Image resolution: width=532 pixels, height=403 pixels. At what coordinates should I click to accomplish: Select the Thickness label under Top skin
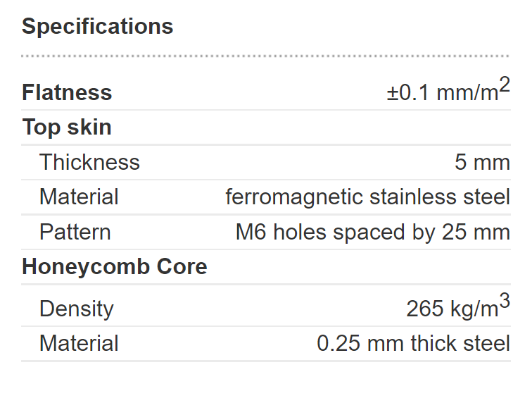[89, 162]
